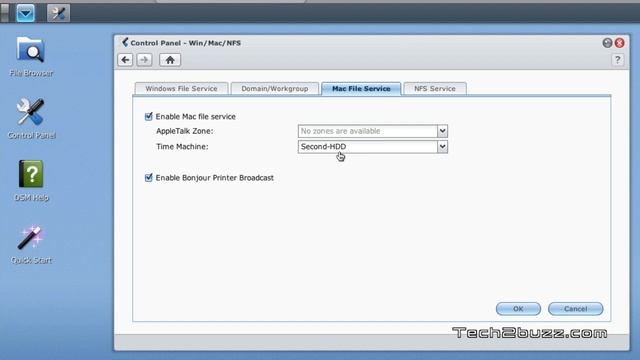This screenshot has height=360, width=640.
Task: Switch to the NFS Service tab
Action: point(435,89)
